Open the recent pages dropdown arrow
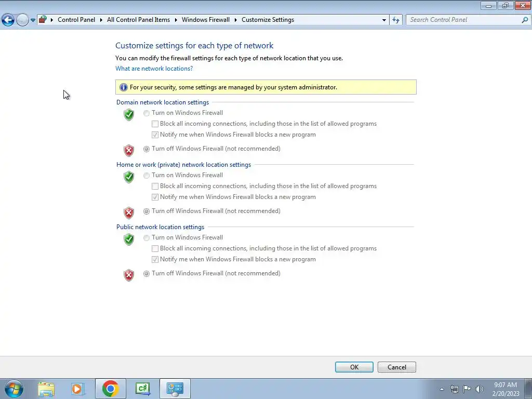 tap(33, 20)
